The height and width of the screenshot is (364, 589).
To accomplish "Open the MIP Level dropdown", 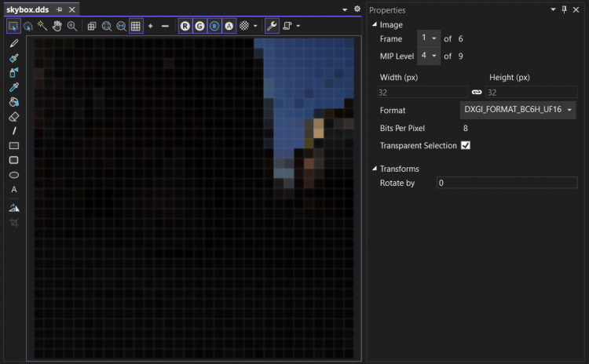I will click(429, 56).
